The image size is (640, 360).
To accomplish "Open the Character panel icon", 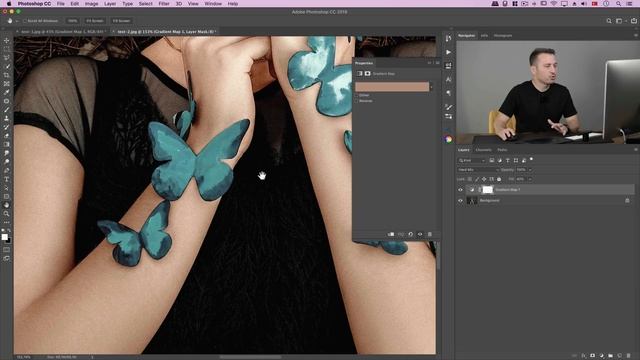I will click(x=449, y=79).
